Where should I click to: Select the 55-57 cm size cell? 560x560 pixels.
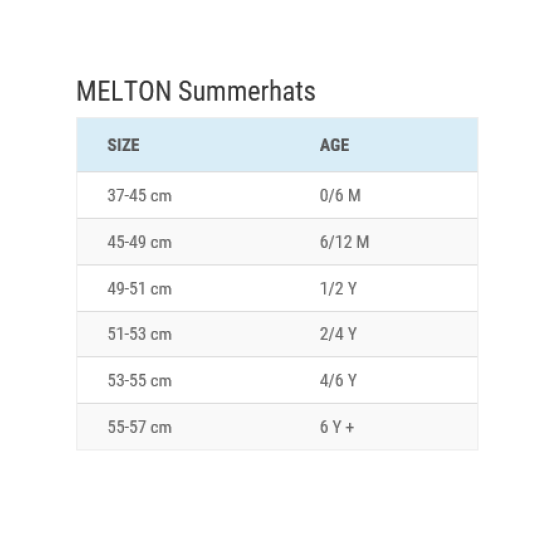pyautogui.click(x=140, y=427)
